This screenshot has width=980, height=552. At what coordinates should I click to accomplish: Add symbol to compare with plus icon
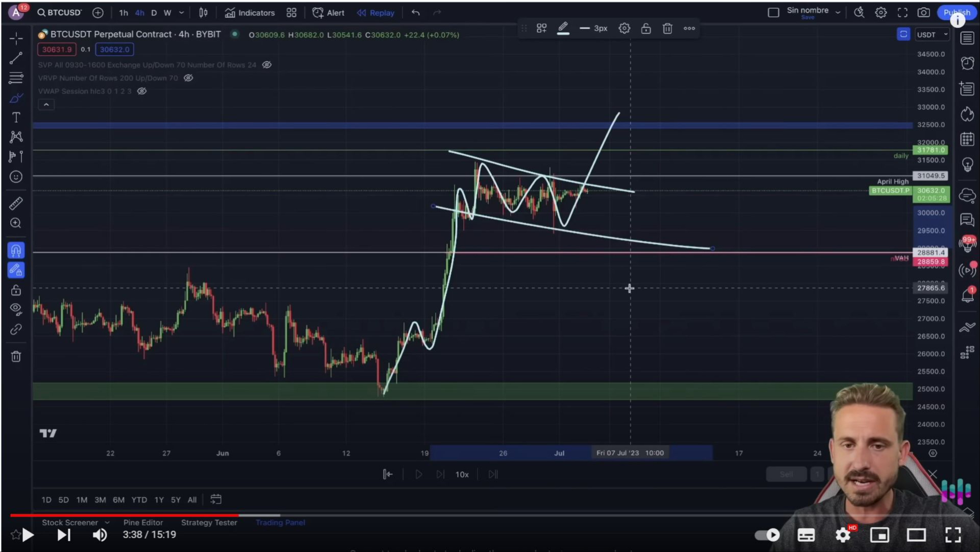point(98,13)
